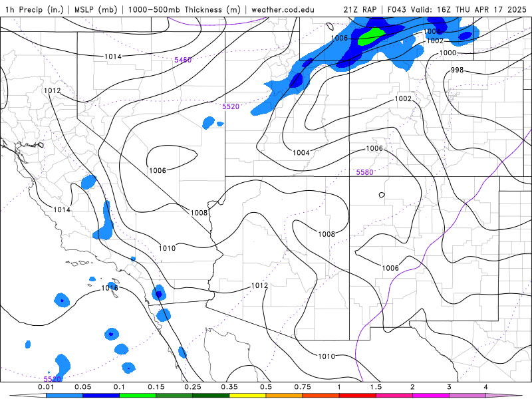Screen dimensions: 532x399
Task: Click the 0.1 colorbar value
Action: 119,387
